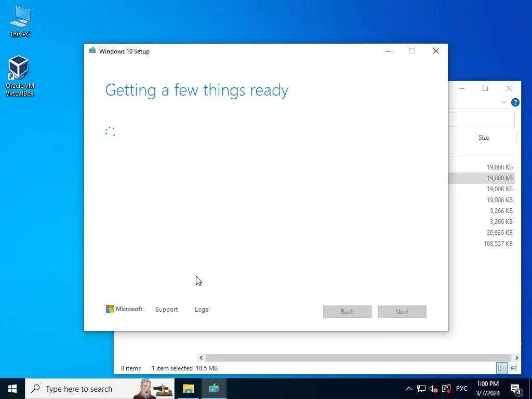The image size is (532, 399).
Task: Open the network status tray icon
Action: [421, 389]
